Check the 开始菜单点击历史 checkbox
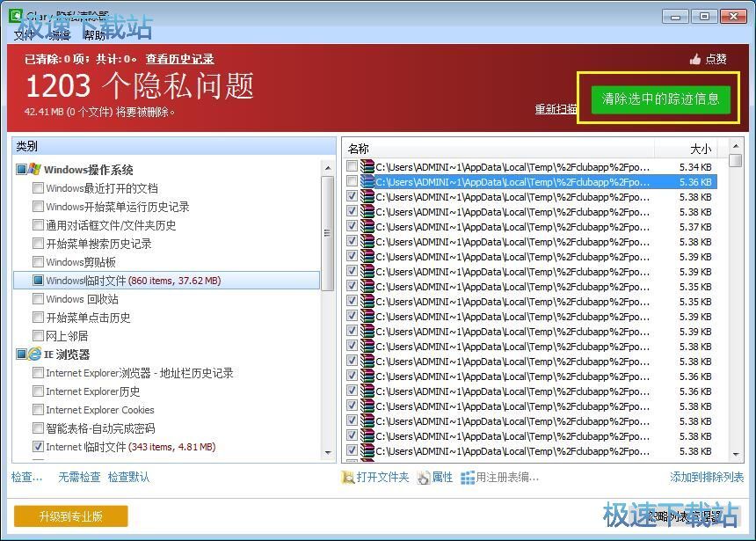 coord(38,317)
